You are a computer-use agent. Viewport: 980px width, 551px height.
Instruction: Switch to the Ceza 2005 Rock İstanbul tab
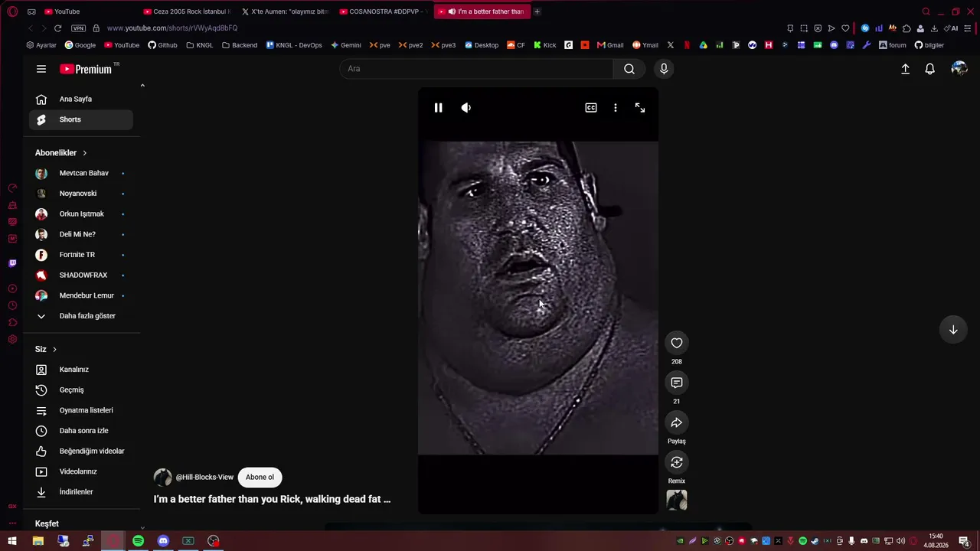pyautogui.click(x=188, y=11)
